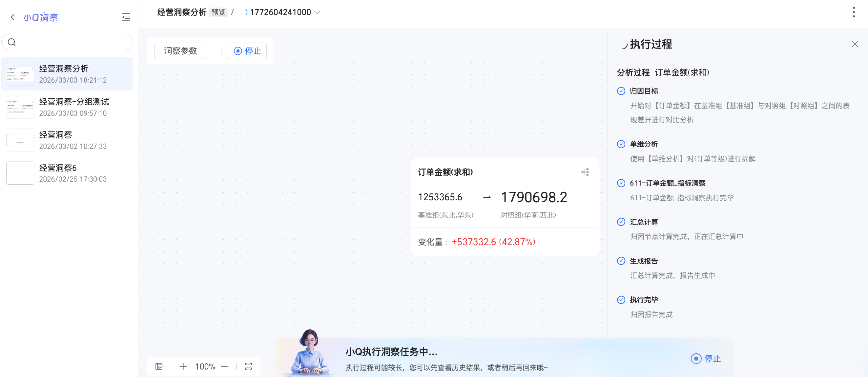Collapse the sidebar with the list icon
Image resolution: width=868 pixels, height=377 pixels.
click(x=126, y=17)
